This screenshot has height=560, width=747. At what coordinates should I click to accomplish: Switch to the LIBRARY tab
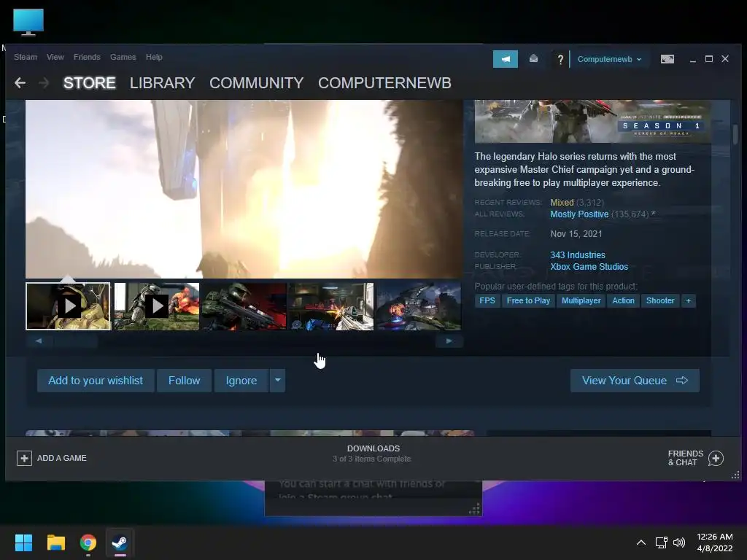pyautogui.click(x=163, y=83)
